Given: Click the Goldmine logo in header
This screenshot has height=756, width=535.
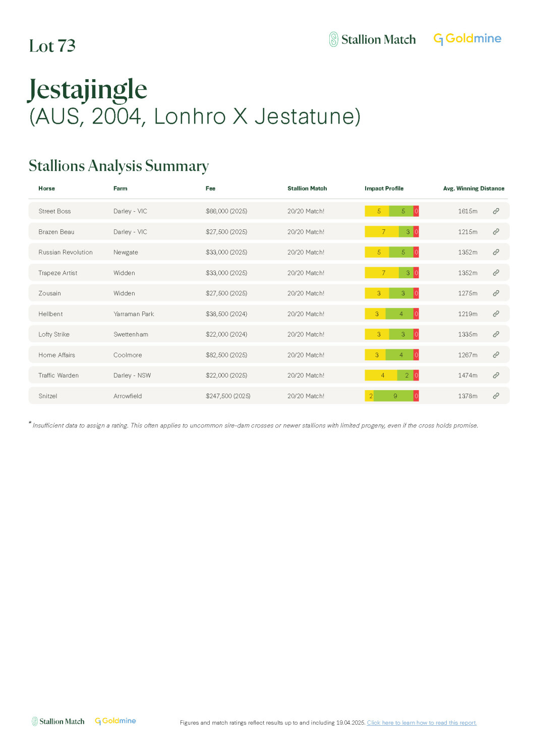Looking at the screenshot, I should coord(467,39).
